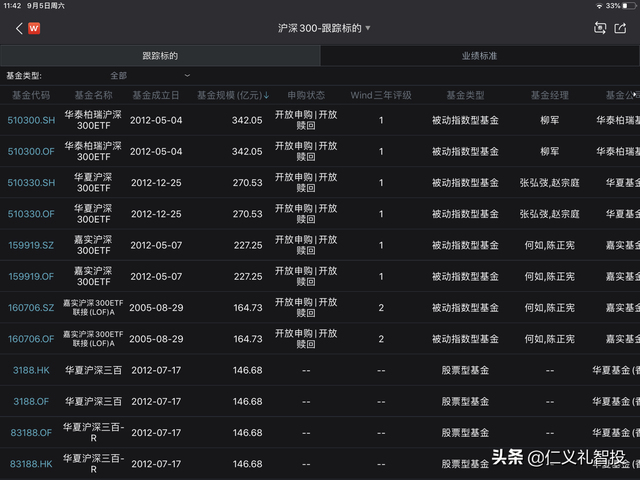
Task: Open fund code 510300.OF
Action: 31,151
